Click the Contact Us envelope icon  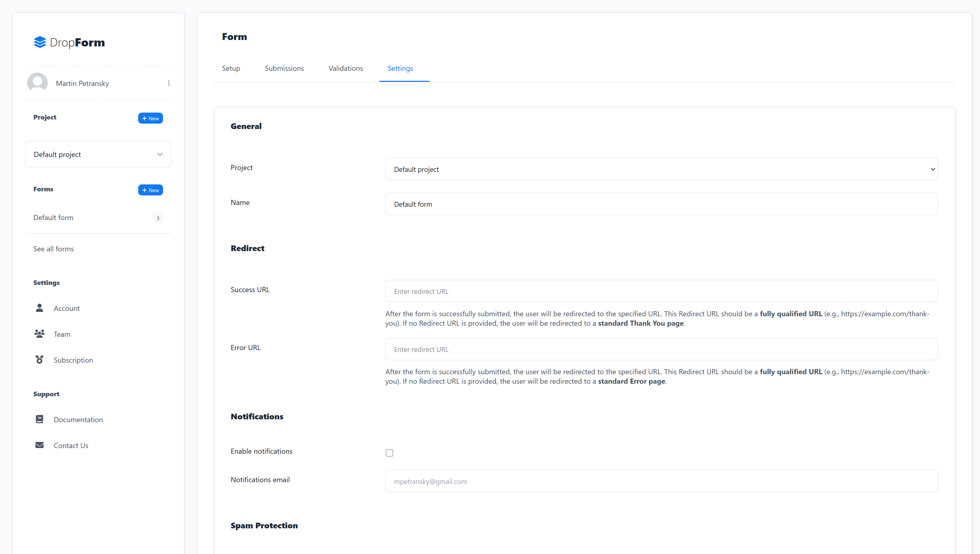39,445
